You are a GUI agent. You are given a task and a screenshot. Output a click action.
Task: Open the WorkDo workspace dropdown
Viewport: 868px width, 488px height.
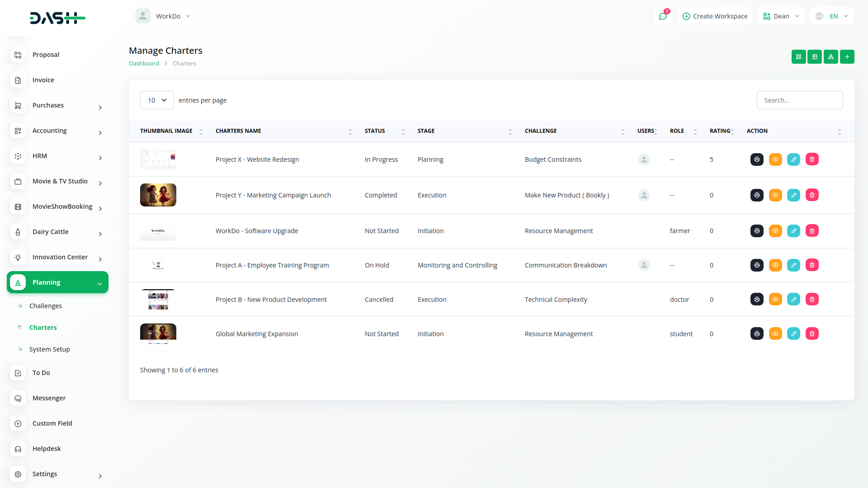(x=163, y=16)
